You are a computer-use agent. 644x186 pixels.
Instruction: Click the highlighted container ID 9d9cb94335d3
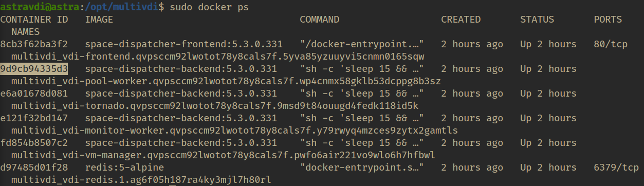(x=34, y=69)
